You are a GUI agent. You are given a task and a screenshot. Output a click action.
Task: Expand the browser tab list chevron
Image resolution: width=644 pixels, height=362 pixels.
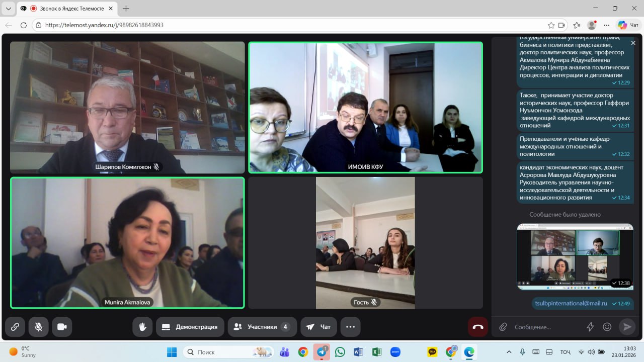(x=9, y=9)
